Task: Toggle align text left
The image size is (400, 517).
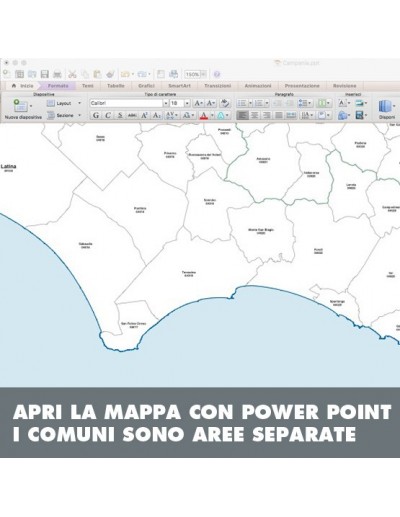Action: (x=242, y=115)
